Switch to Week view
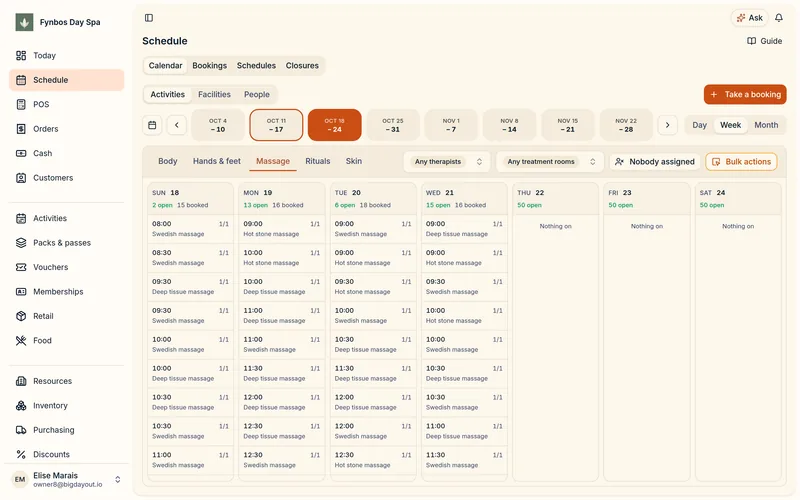The height and width of the screenshot is (500, 800). (x=730, y=125)
